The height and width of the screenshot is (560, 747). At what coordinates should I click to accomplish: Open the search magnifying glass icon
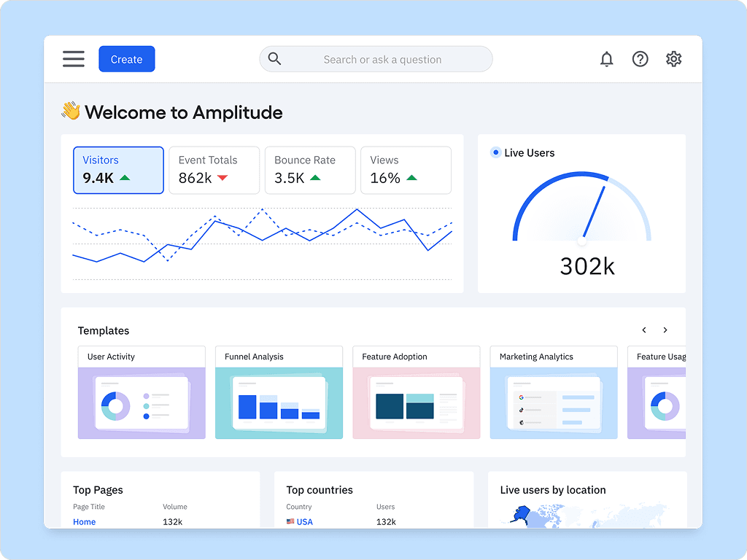274,59
